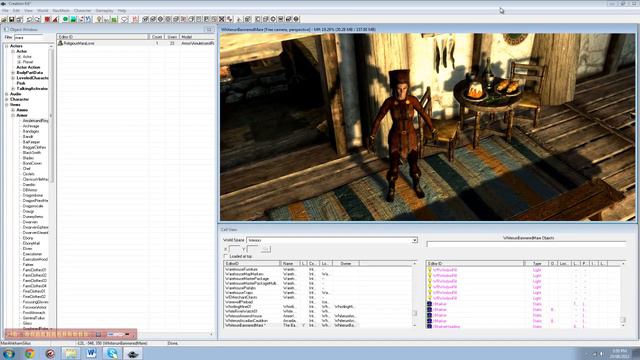Expand the Ammo tree node
This screenshot has height=360, width=640.
click(x=13, y=110)
